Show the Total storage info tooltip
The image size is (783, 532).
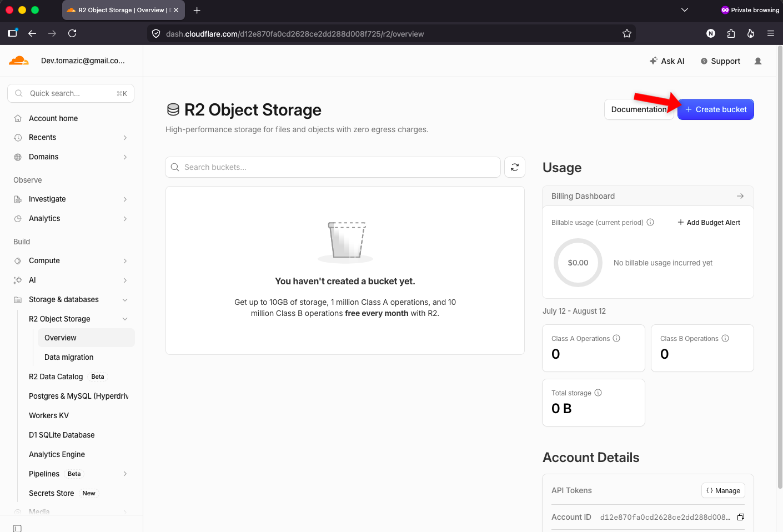click(598, 393)
